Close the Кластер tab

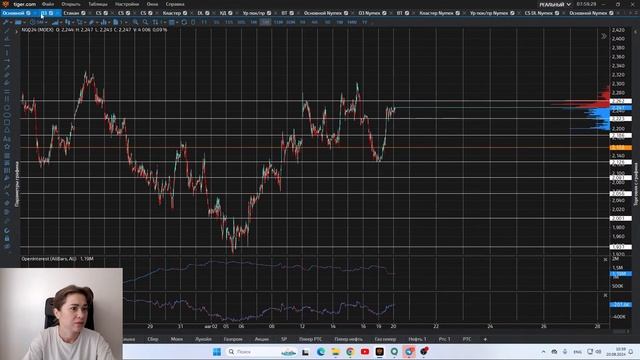point(191,13)
